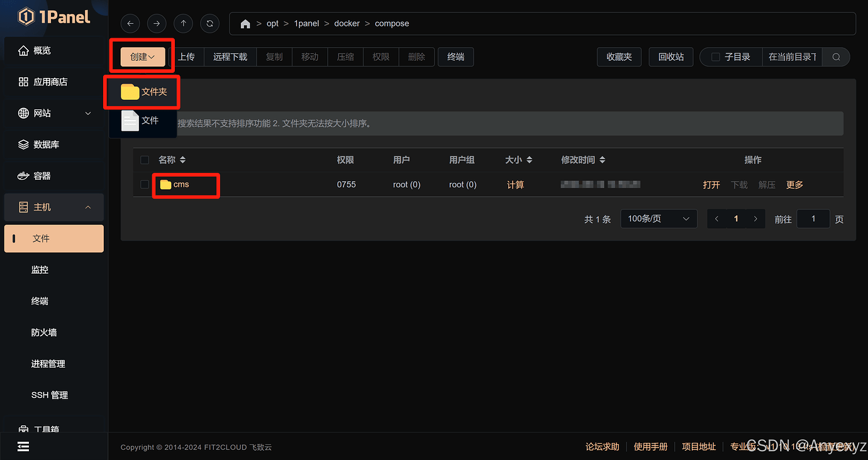Viewport: 868px width, 460px height.
Task: Open the 创建 dropdown button
Action: [x=142, y=57]
